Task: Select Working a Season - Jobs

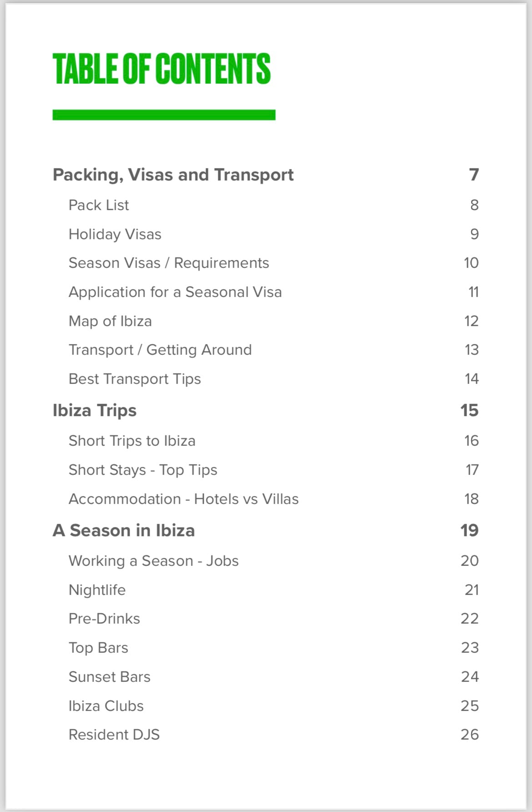Action: (x=154, y=561)
